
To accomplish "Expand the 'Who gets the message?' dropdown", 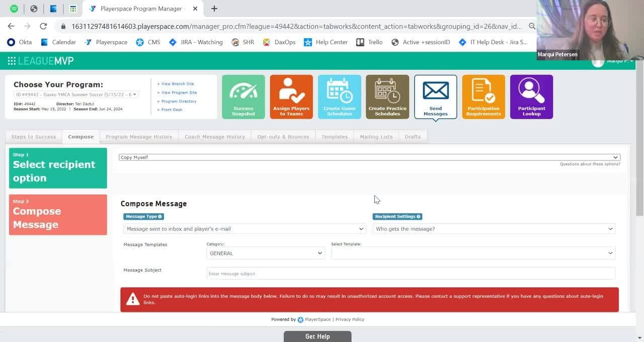I will point(494,229).
